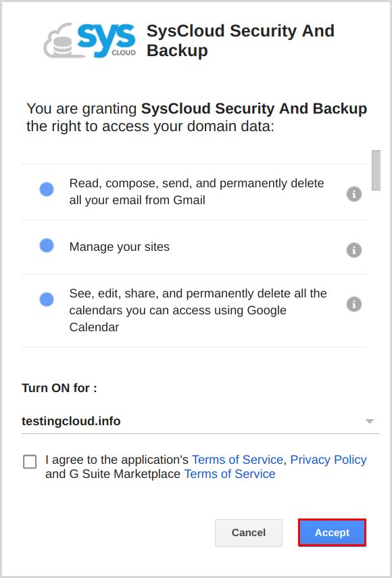392x578 pixels.
Task: Click blue bullet beside calendar permission
Action: pos(47,299)
